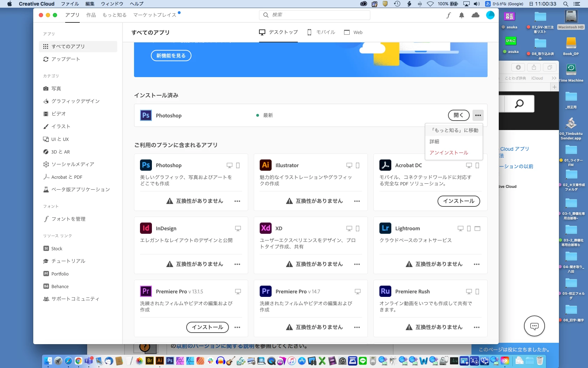
Task: Open more options on Illustrator card
Action: pyautogui.click(x=357, y=201)
